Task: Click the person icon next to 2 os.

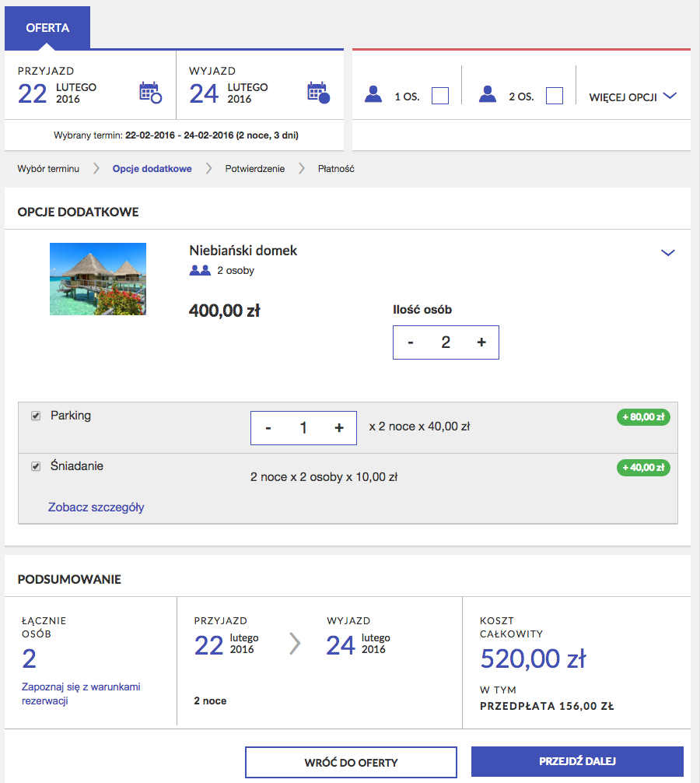Action: 488,94
